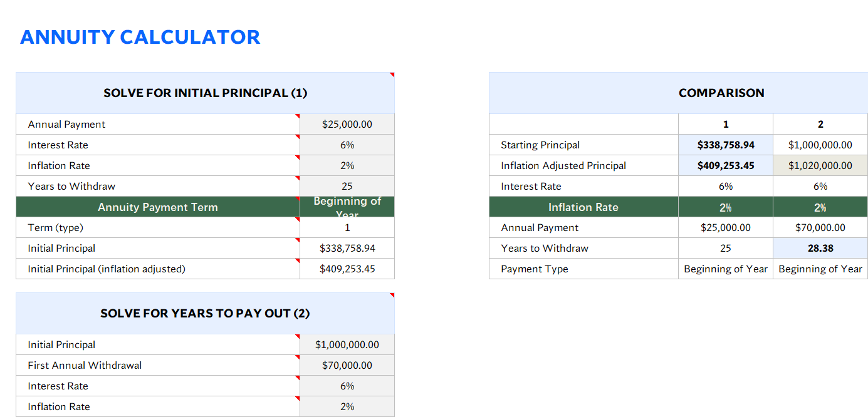Select the SOLVE FOR INITIAL PRINCIPAL (1) header
The height and width of the screenshot is (417, 868).
point(205,93)
